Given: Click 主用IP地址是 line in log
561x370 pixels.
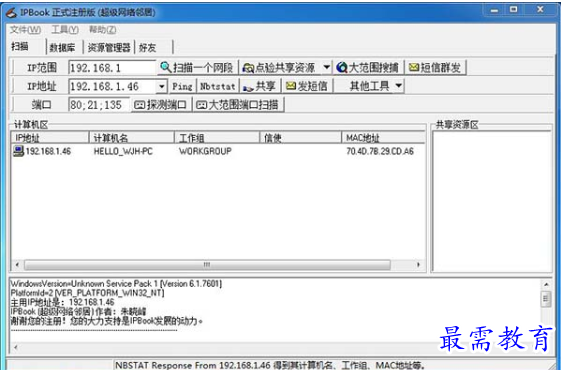Looking at the screenshot, I should (x=63, y=302).
